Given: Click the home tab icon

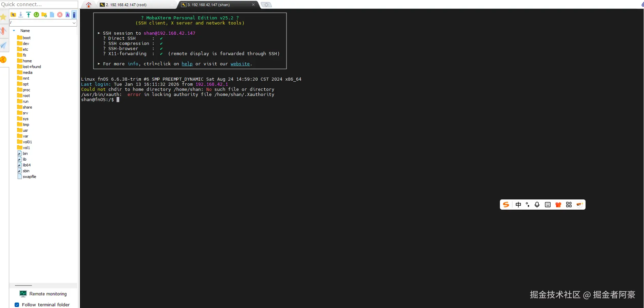Looking at the screenshot, I should (x=89, y=5).
